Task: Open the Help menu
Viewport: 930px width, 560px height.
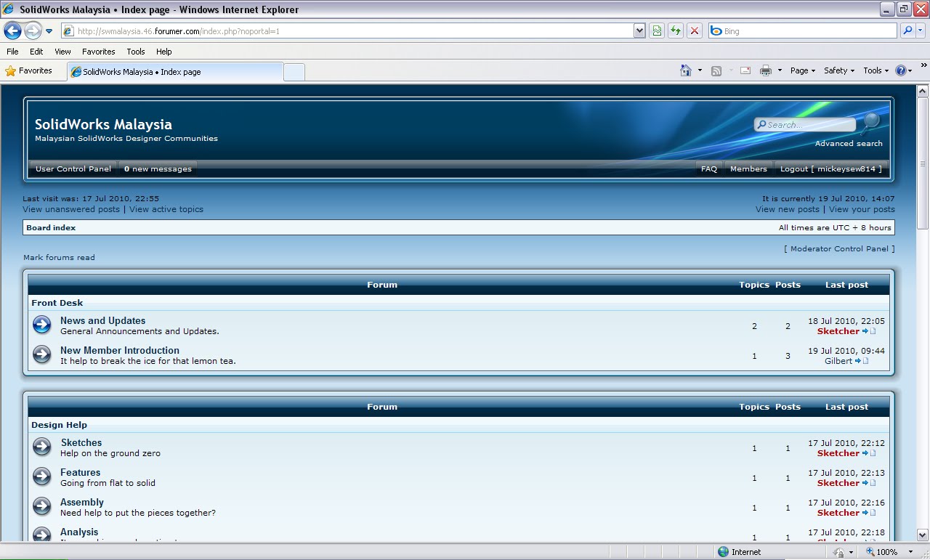Action: (163, 52)
